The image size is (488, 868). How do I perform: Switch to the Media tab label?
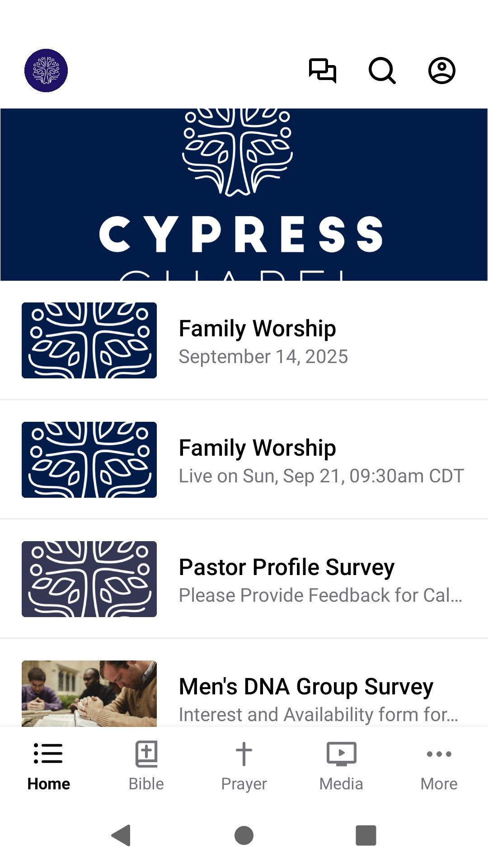pyautogui.click(x=341, y=783)
